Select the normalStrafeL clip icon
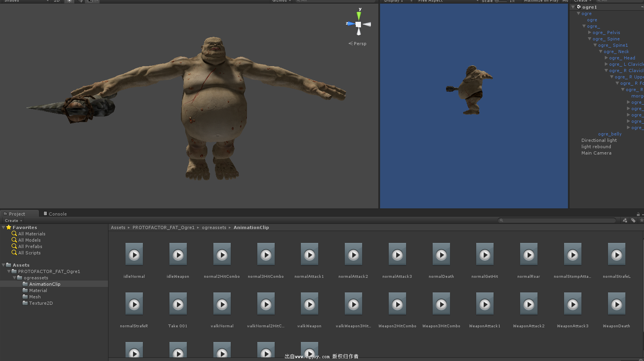The height and width of the screenshot is (361, 644). 617,254
